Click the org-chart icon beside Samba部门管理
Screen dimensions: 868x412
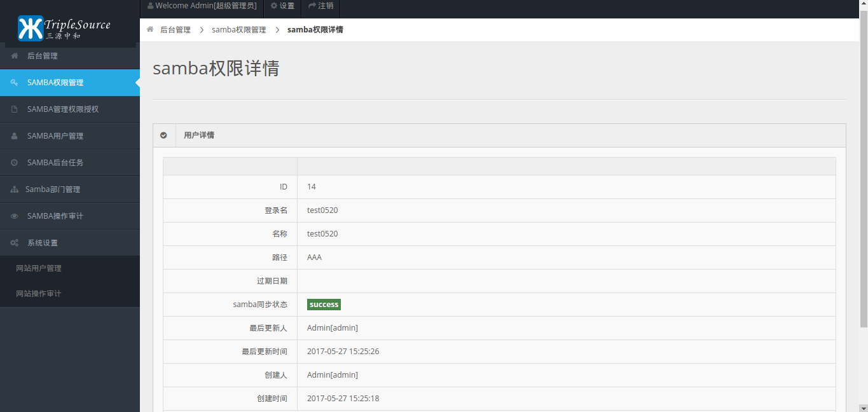[14, 189]
